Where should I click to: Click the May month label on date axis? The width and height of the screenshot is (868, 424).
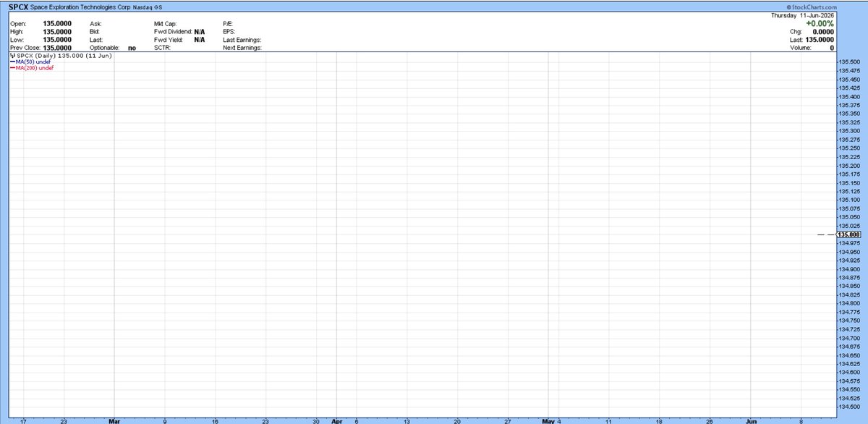point(548,420)
